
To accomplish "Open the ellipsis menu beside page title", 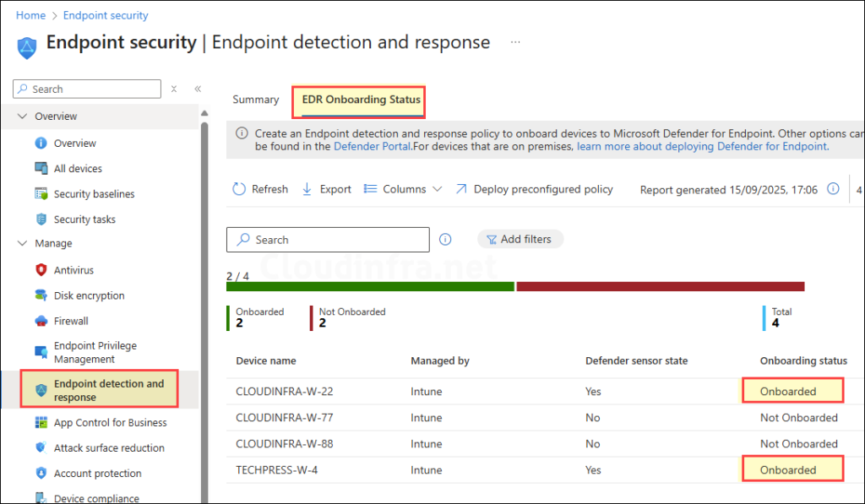I will [x=515, y=42].
